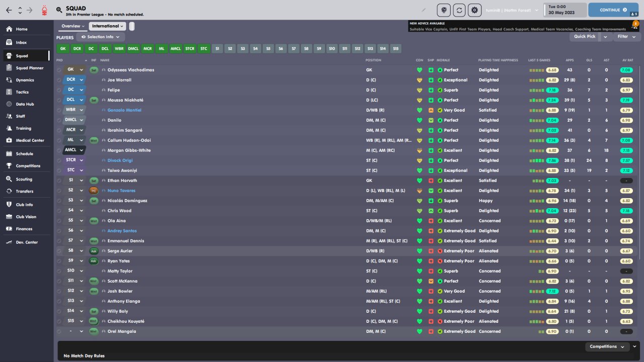Tick the pick circle for Chris Wood

click(59, 211)
